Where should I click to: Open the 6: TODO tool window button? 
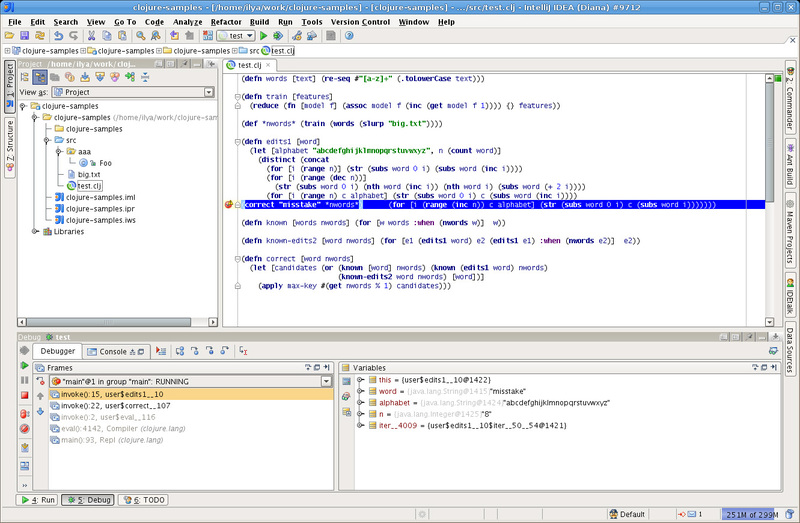(143, 500)
